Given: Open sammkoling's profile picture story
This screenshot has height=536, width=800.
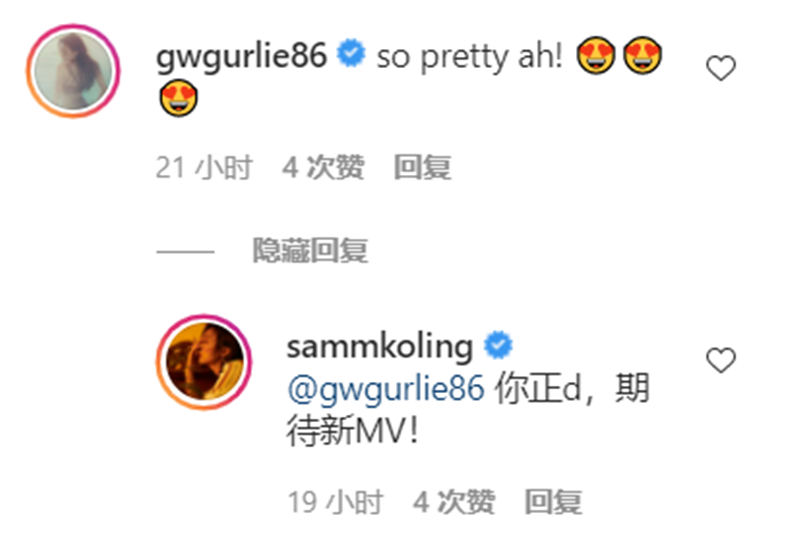Looking at the screenshot, I should pyautogui.click(x=204, y=362).
